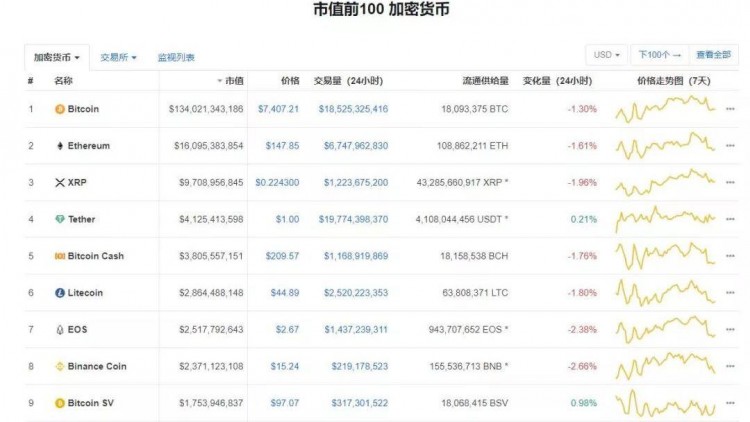Open the EOS name link
This screenshot has height=422, width=750.
77,330
